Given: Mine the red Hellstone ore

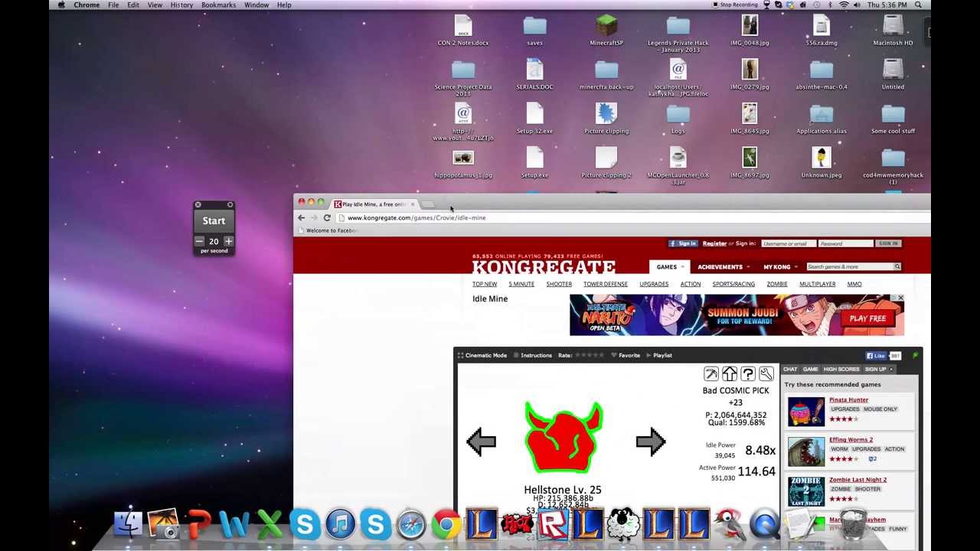Looking at the screenshot, I should [x=563, y=438].
